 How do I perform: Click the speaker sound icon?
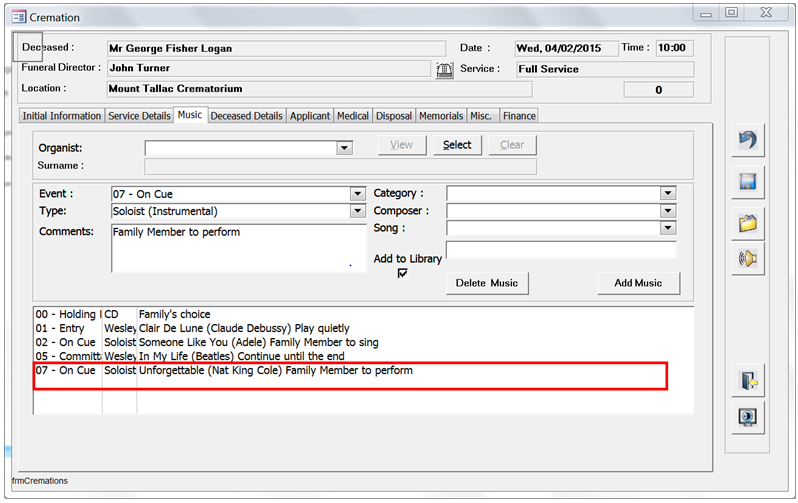[x=747, y=259]
